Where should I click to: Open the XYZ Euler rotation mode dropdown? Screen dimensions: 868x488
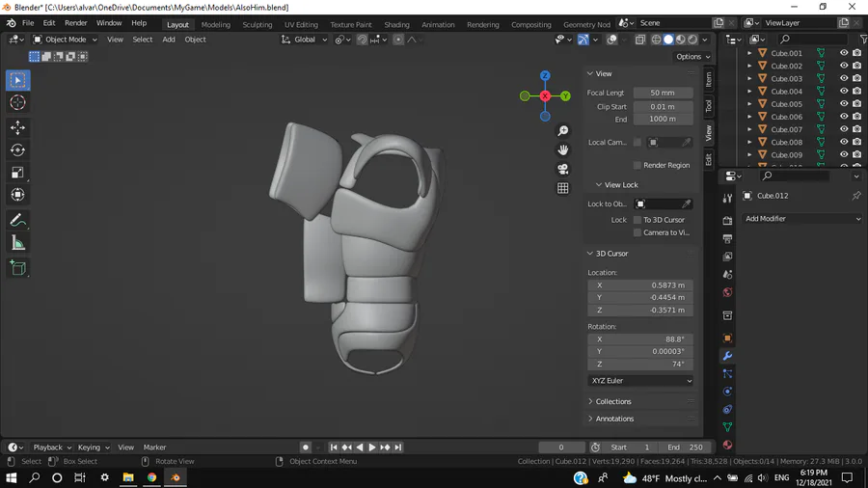[x=640, y=381]
